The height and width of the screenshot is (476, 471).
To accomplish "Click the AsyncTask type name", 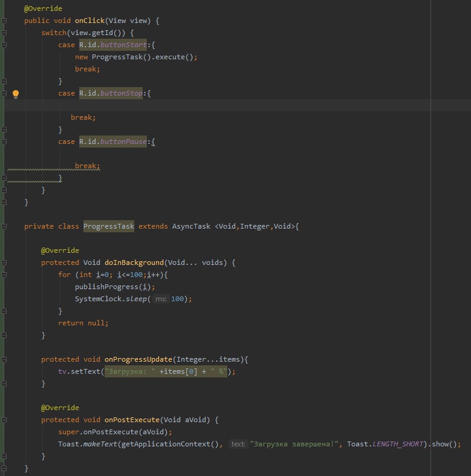I will (191, 226).
